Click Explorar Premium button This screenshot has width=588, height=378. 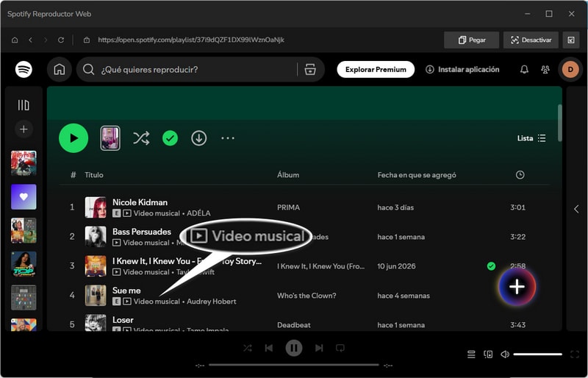[376, 69]
